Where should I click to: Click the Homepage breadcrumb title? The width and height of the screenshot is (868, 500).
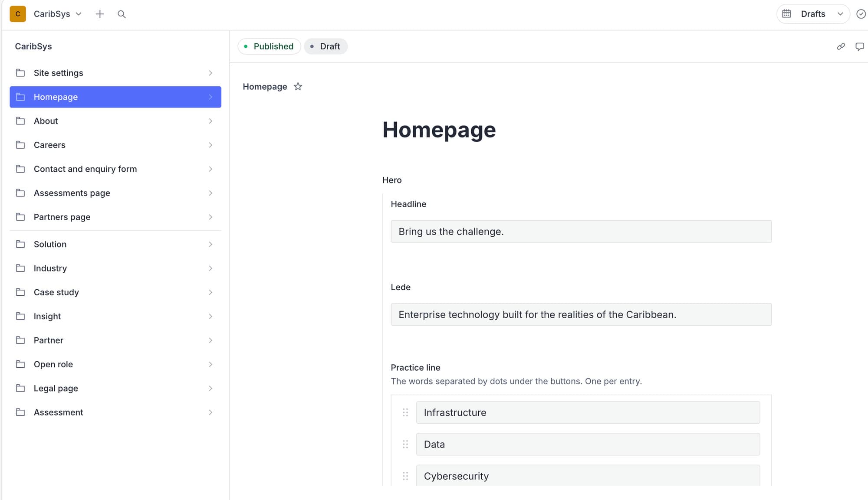click(265, 87)
